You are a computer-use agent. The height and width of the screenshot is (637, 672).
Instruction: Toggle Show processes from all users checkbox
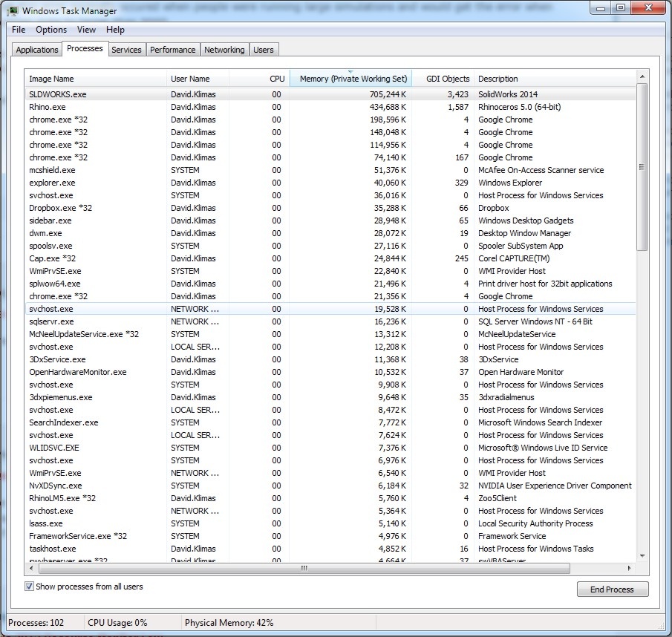pos(29,587)
